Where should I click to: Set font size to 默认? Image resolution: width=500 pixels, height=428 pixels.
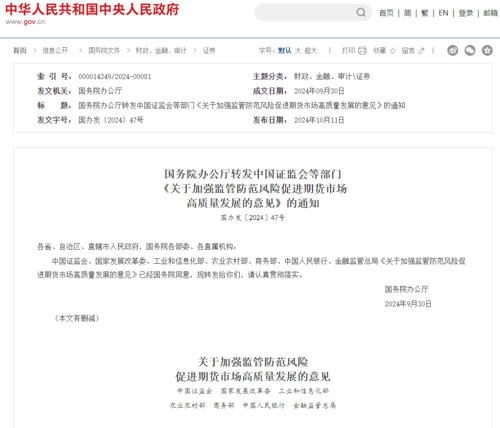285,51
